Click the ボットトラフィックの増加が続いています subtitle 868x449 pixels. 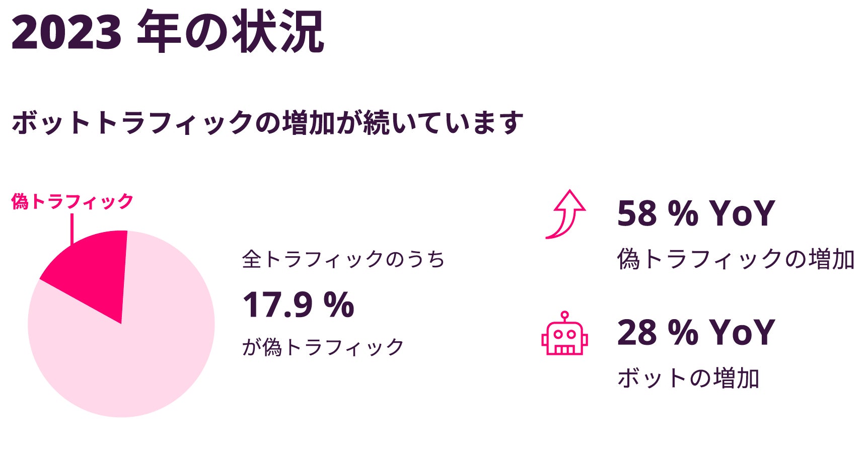pyautogui.click(x=267, y=122)
